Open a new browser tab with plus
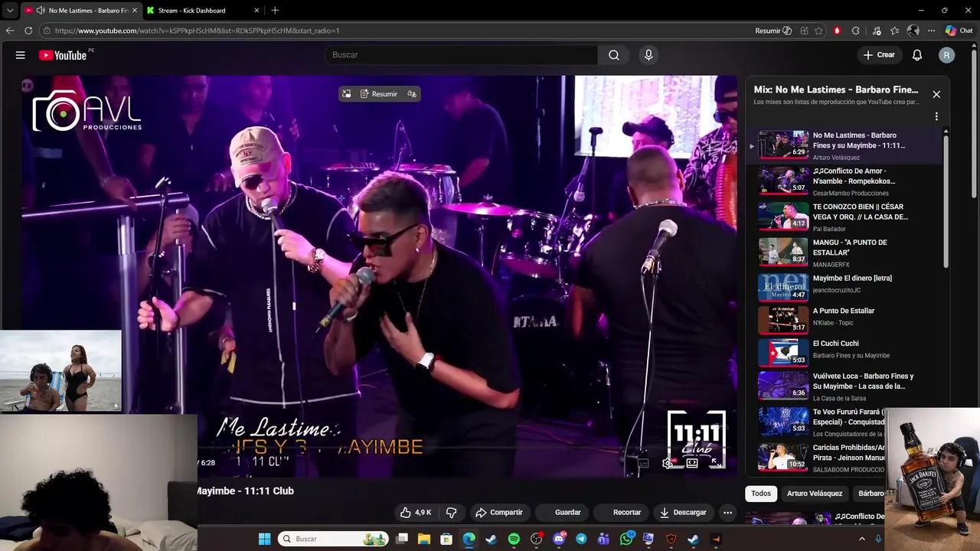This screenshot has width=980, height=551. 275,10
